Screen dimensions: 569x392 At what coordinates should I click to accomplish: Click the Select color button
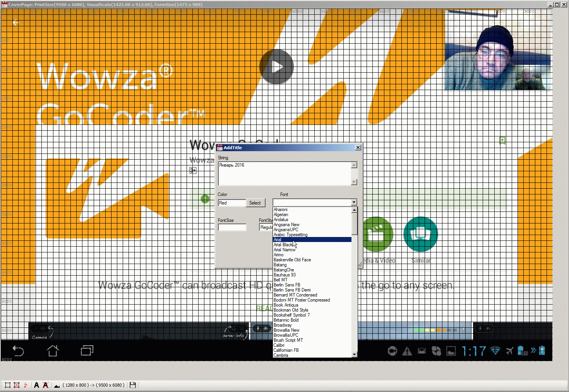coord(255,203)
